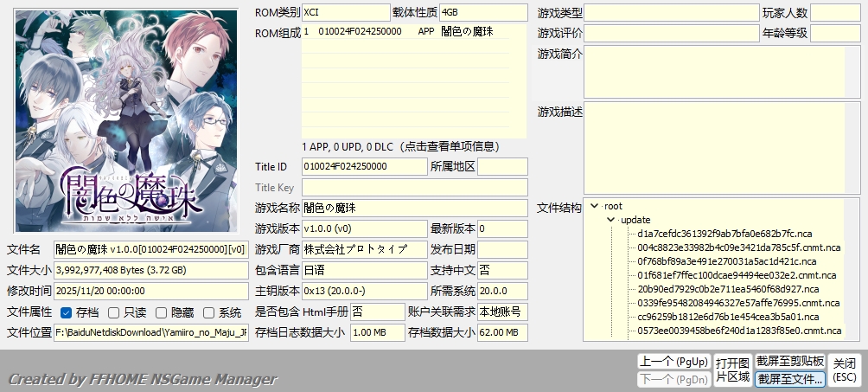Click the 所需系统 field showing 20.0.0

502,291
